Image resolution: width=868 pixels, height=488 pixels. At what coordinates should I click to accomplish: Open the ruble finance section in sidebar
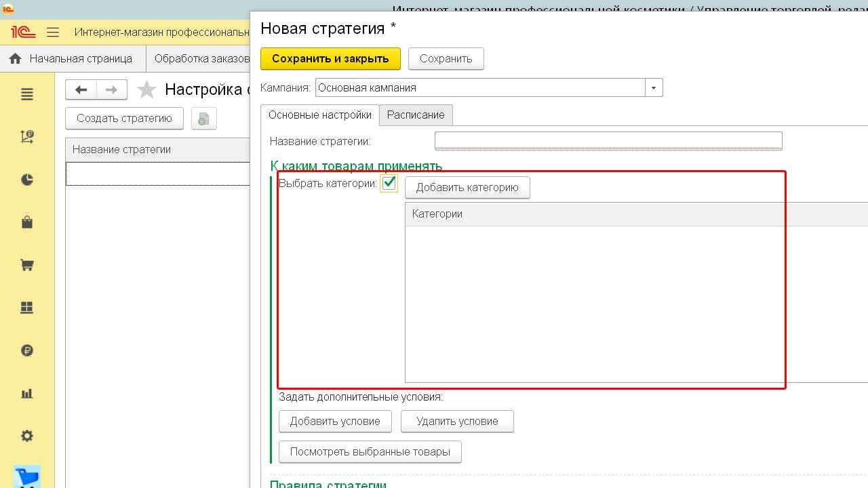coord(27,350)
